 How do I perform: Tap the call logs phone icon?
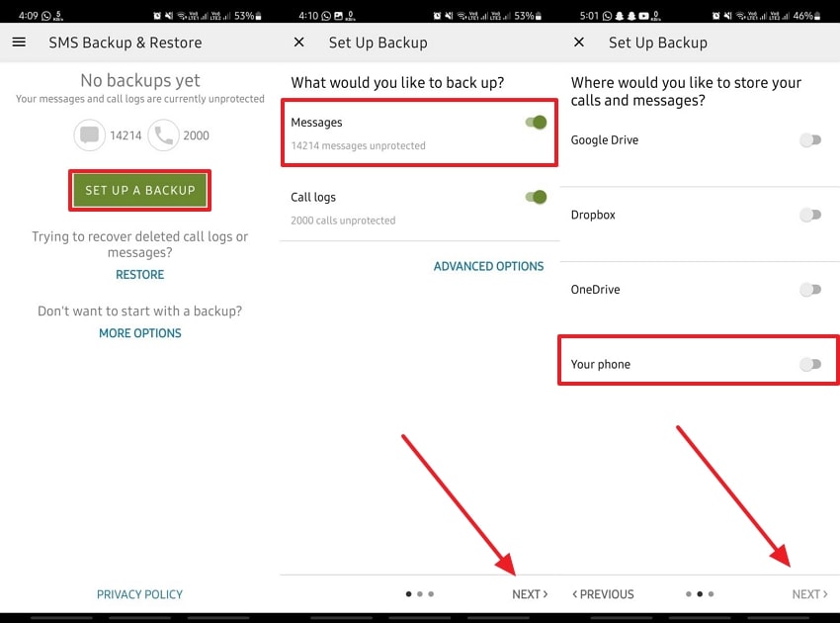point(163,135)
